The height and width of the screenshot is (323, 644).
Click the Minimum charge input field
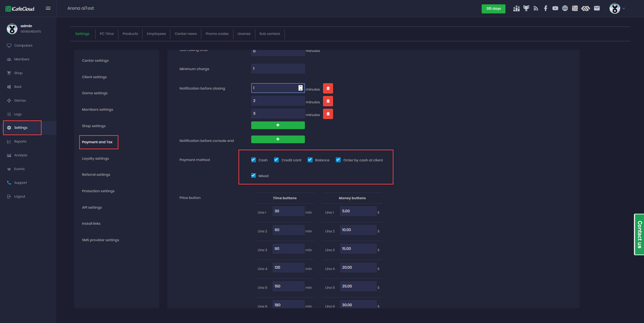278,69
